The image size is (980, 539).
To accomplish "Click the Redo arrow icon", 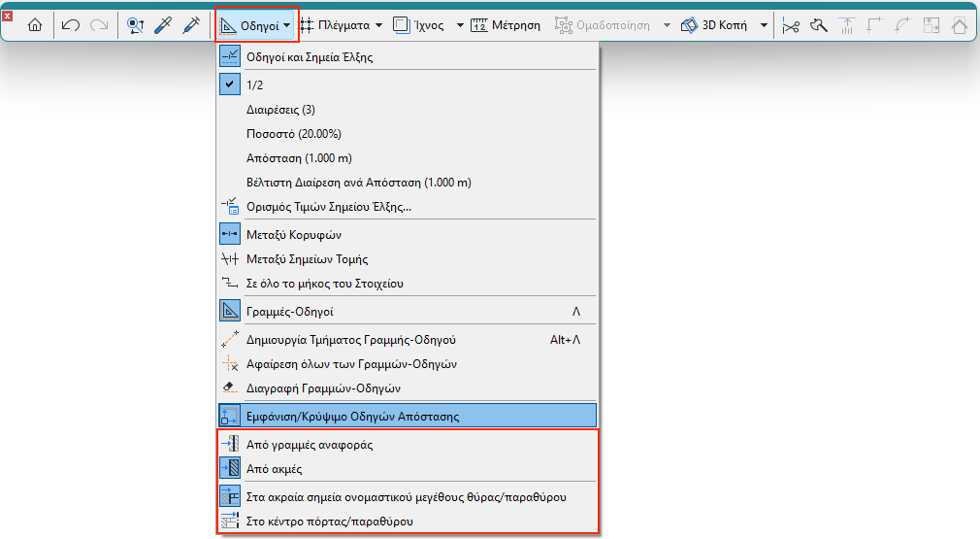I will (x=99, y=25).
